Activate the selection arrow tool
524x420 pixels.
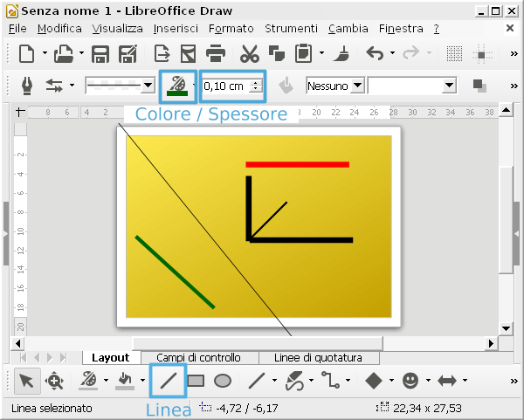point(26,381)
